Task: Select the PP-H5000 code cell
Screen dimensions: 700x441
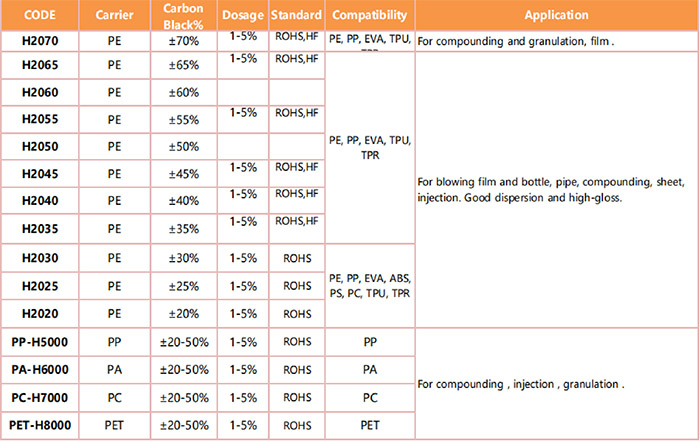Action: [x=40, y=342]
